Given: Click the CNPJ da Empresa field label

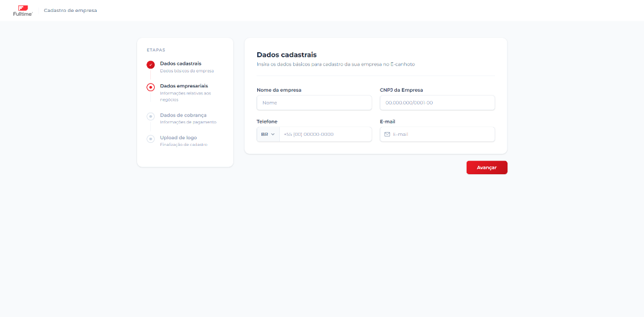Looking at the screenshot, I should [401, 90].
